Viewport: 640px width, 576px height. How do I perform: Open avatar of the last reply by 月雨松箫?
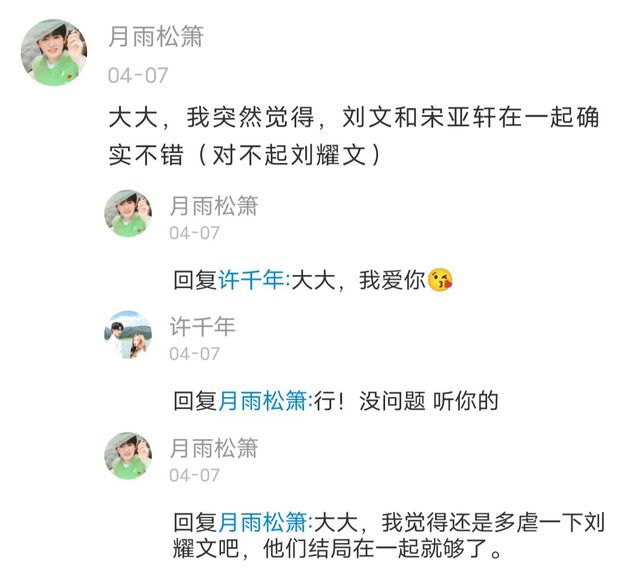pyautogui.click(x=128, y=455)
